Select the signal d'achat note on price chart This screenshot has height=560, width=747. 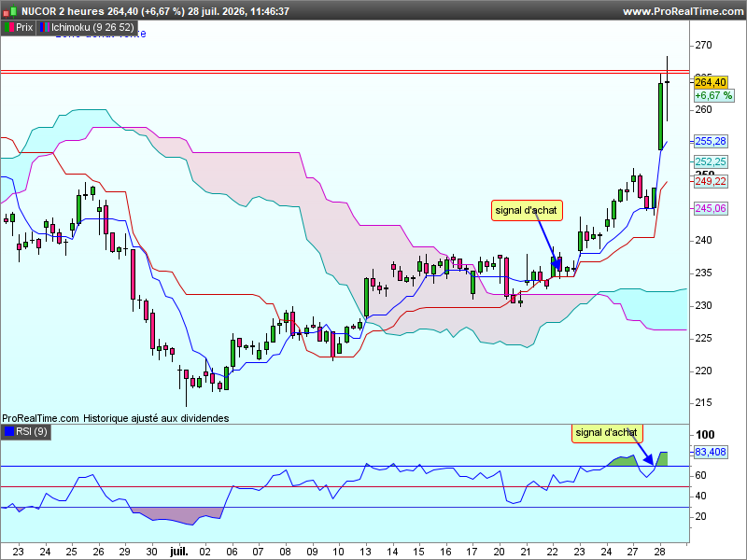coord(527,211)
